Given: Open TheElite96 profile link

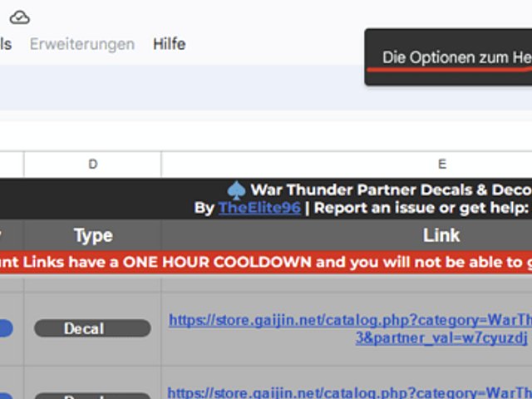Looking at the screenshot, I should [x=259, y=208].
